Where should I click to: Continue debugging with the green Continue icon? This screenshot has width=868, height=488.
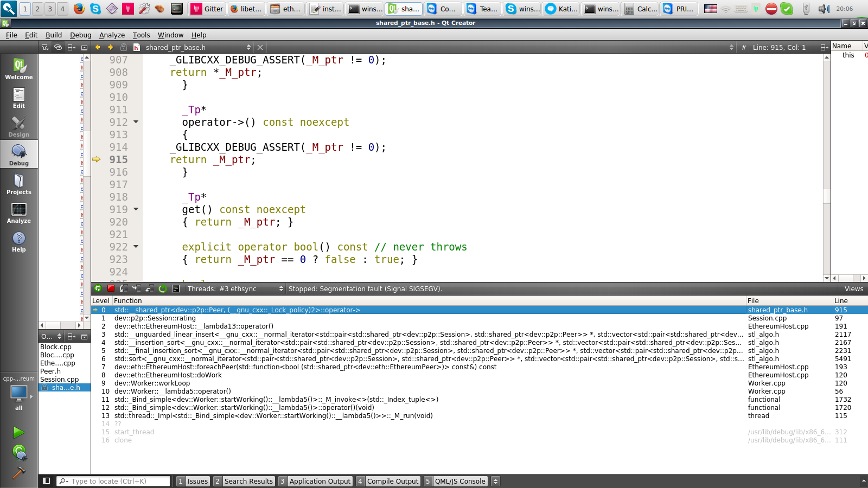(98, 288)
